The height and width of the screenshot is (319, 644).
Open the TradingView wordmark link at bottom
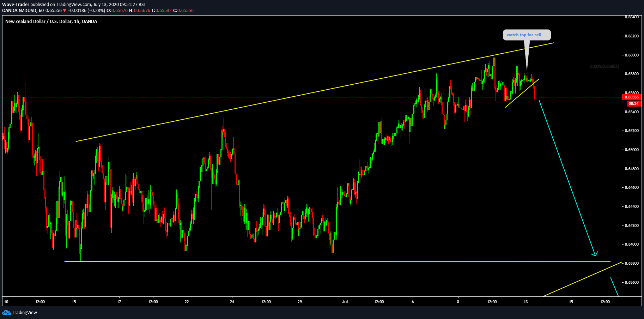point(24,313)
